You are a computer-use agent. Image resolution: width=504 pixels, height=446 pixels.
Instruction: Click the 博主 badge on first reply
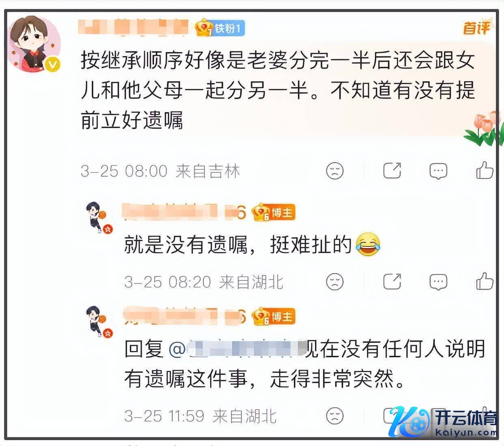point(274,212)
